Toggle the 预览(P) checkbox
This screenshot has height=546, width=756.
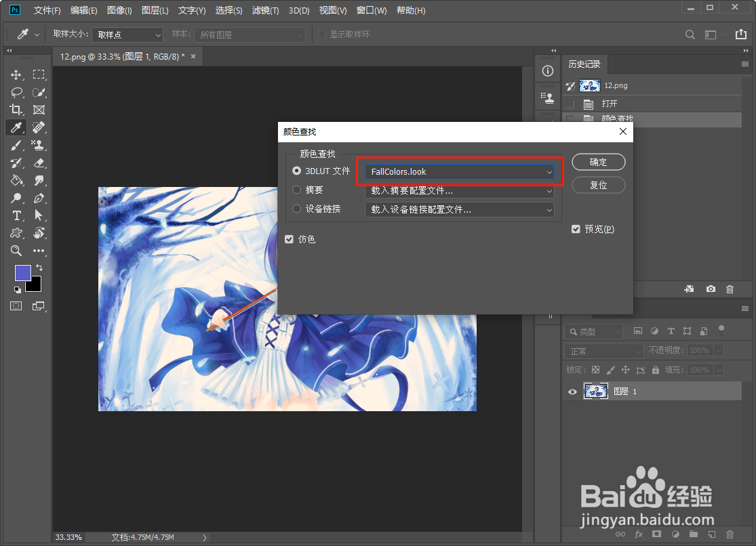click(576, 229)
